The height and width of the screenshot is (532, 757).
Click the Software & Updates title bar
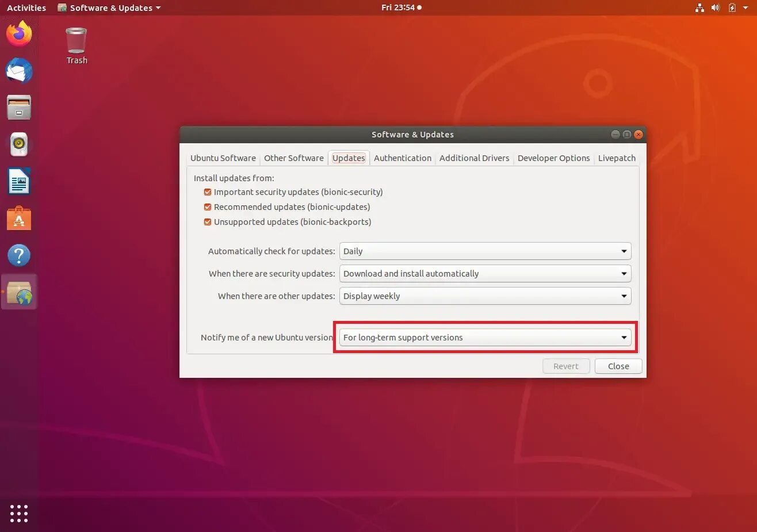412,135
